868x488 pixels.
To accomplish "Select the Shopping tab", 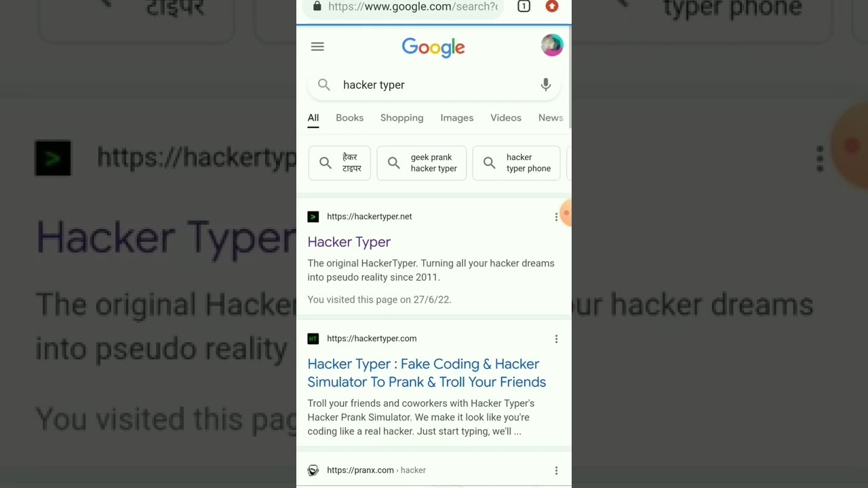I will click(401, 118).
